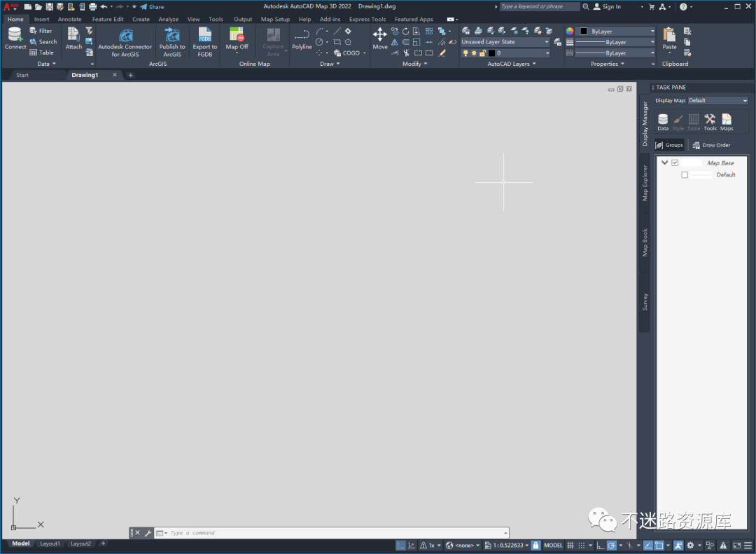Click the object color wheel swatch
This screenshot has height=554, width=756.
point(570,32)
